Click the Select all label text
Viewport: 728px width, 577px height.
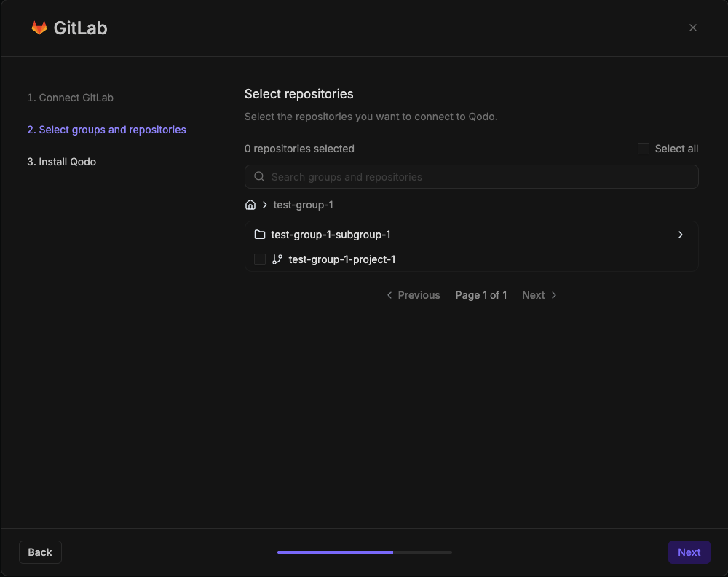(x=676, y=149)
